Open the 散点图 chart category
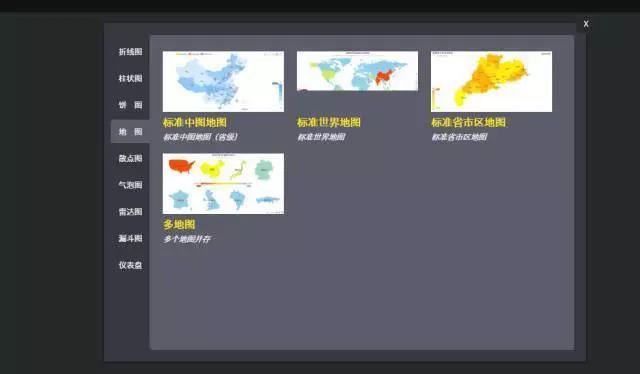Image resolution: width=640 pixels, height=374 pixels. click(130, 158)
